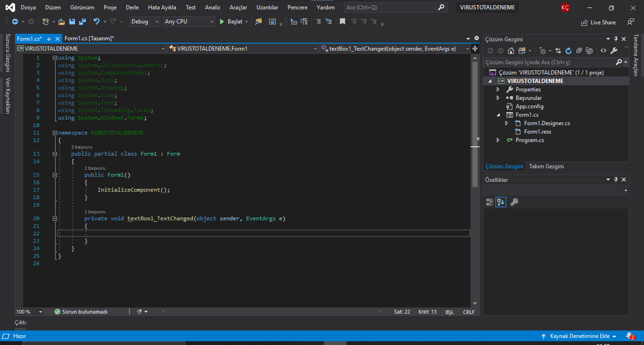Open the Dosya menu

coord(28,7)
